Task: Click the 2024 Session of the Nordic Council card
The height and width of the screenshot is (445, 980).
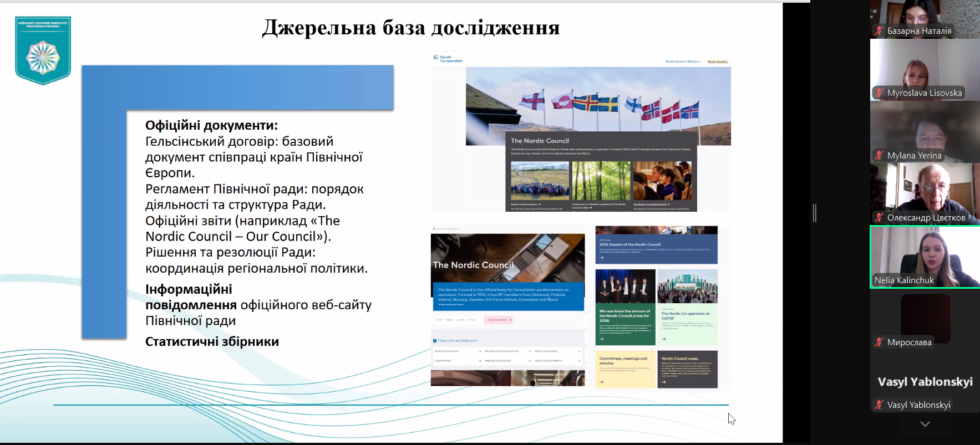Action: click(x=656, y=245)
